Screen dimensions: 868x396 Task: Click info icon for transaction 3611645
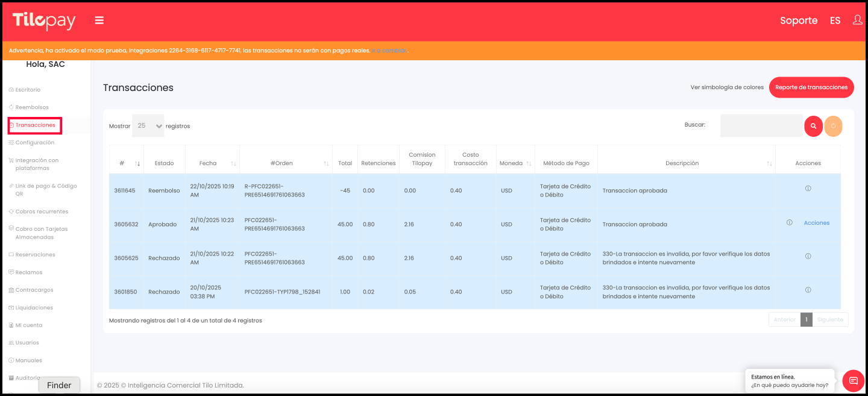click(808, 189)
